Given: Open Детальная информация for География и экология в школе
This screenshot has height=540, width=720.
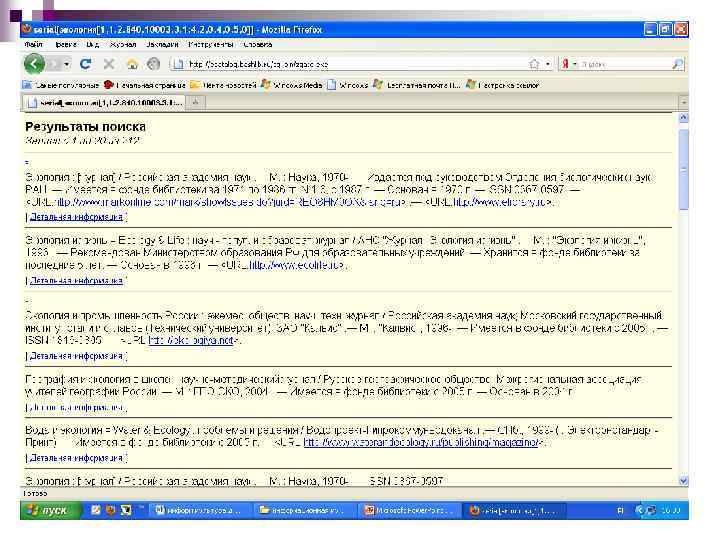Looking at the screenshot, I should point(76,407).
